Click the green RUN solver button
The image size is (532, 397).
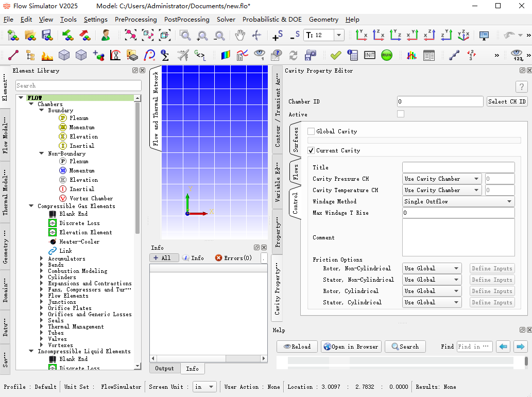point(386,55)
